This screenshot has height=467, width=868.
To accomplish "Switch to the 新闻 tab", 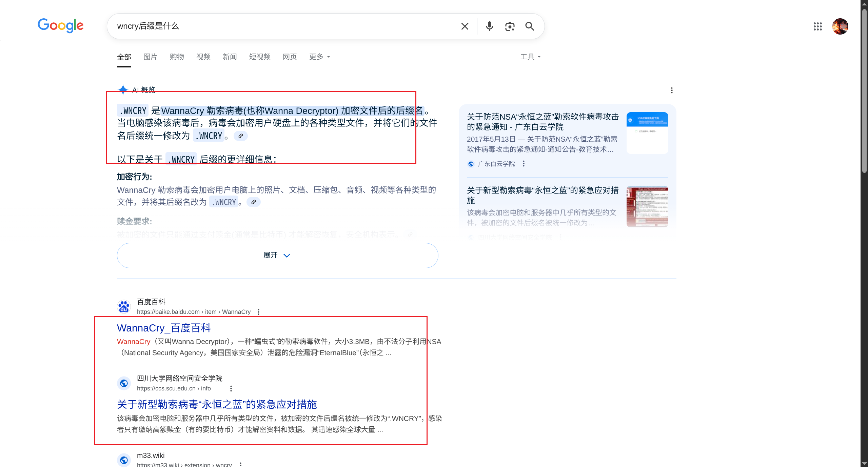I will (x=230, y=57).
